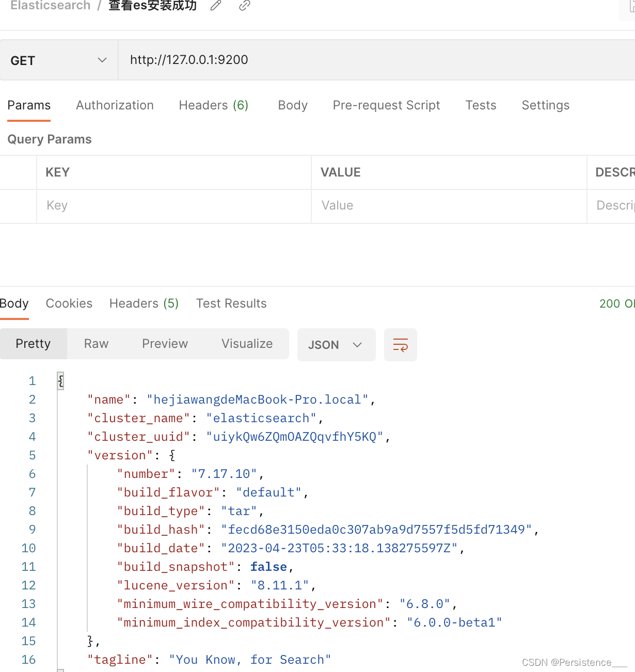Open the Tests tab

(481, 105)
